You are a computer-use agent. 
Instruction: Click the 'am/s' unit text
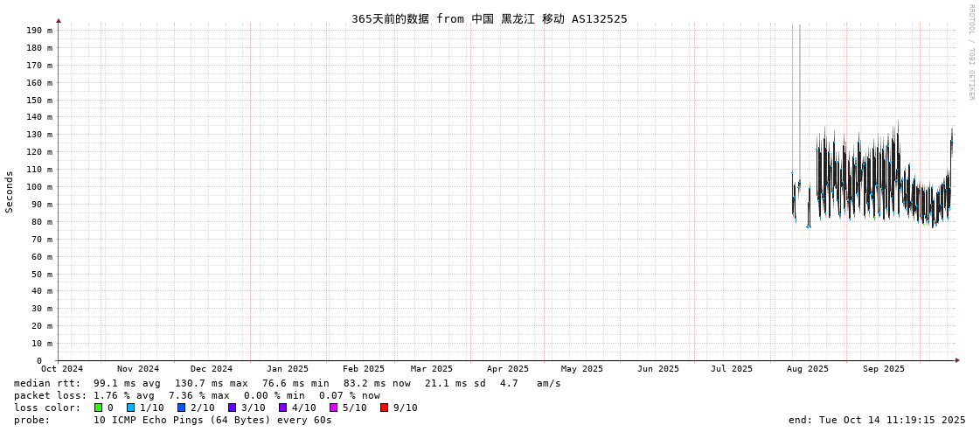pos(548,383)
